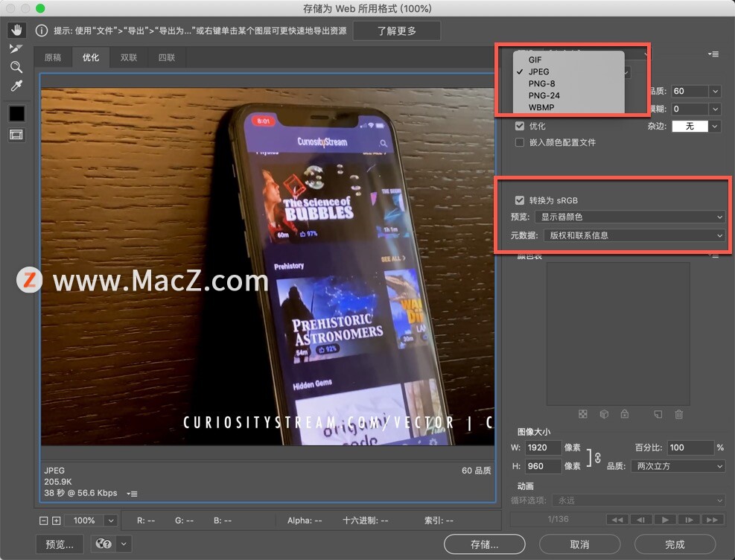Click the 38 秒 @ 56.6 Kbps text

80,493
